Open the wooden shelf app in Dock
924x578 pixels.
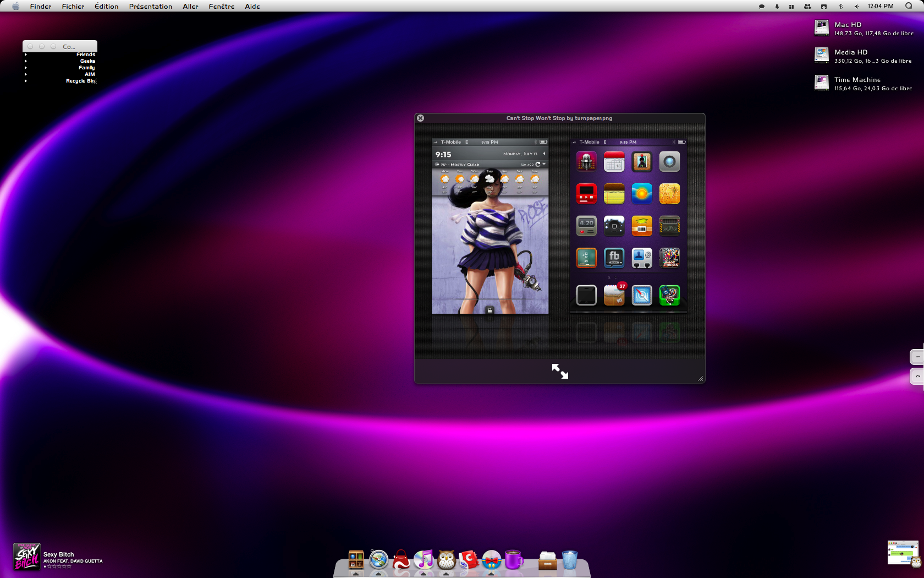coord(356,560)
